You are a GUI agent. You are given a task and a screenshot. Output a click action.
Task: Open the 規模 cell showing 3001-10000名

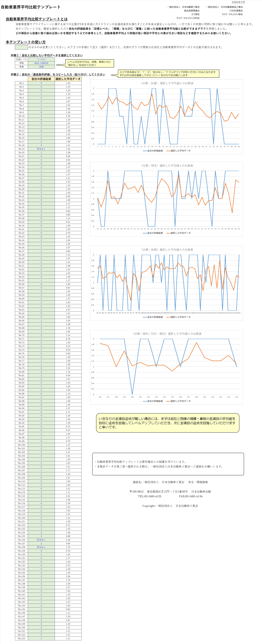coord(41,63)
